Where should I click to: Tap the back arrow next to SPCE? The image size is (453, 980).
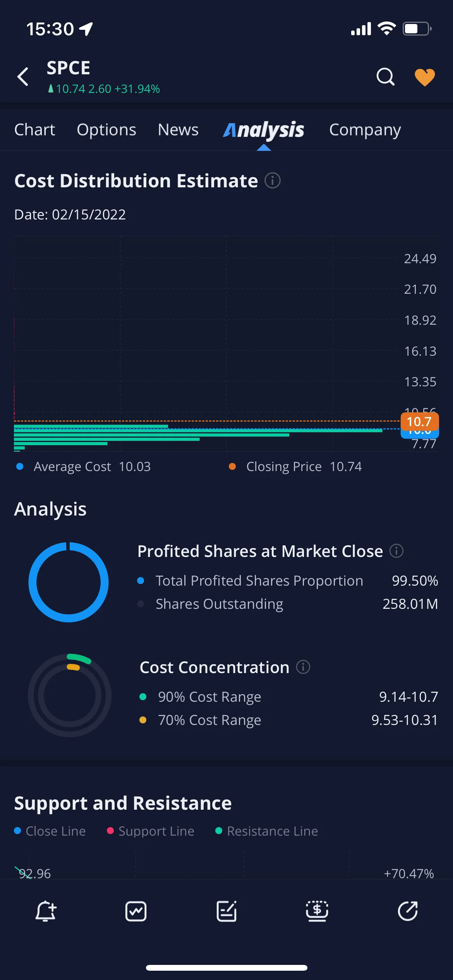[23, 77]
